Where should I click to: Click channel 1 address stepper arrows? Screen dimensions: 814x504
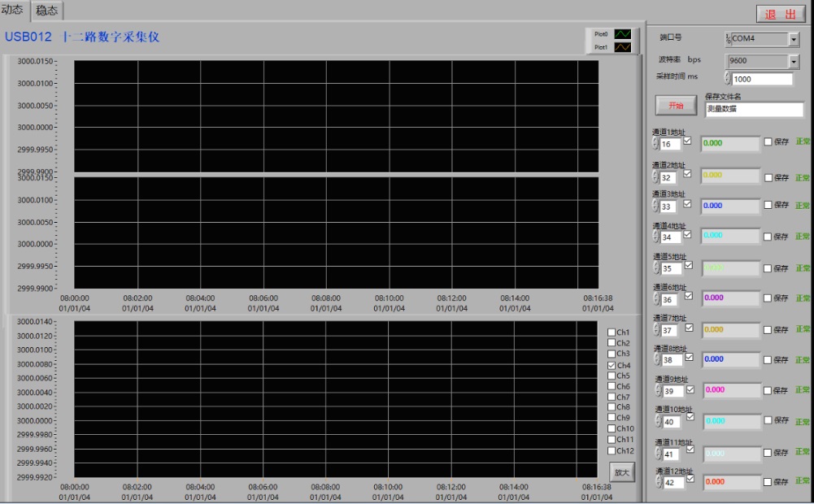click(655, 143)
